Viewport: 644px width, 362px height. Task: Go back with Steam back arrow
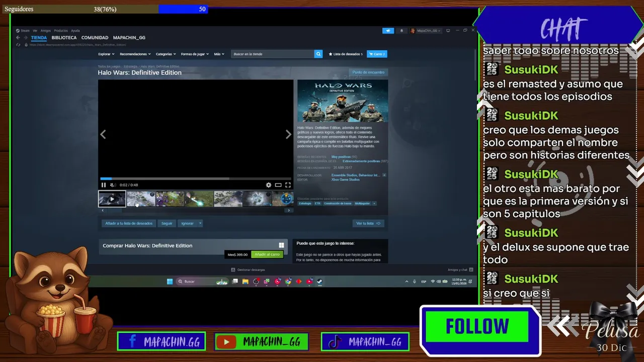(18, 38)
